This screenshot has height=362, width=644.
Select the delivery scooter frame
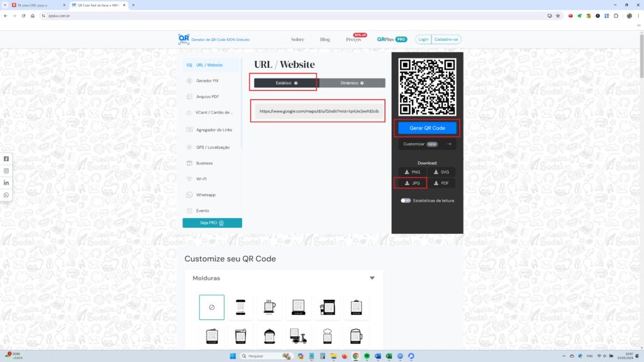pos(299,336)
